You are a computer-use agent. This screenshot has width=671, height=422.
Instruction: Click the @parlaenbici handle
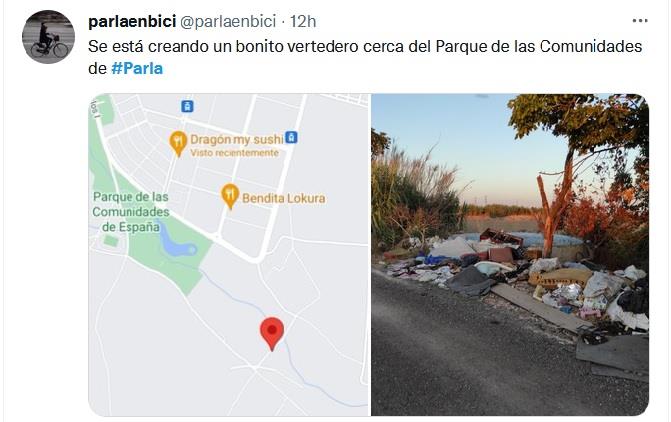pyautogui.click(x=228, y=21)
